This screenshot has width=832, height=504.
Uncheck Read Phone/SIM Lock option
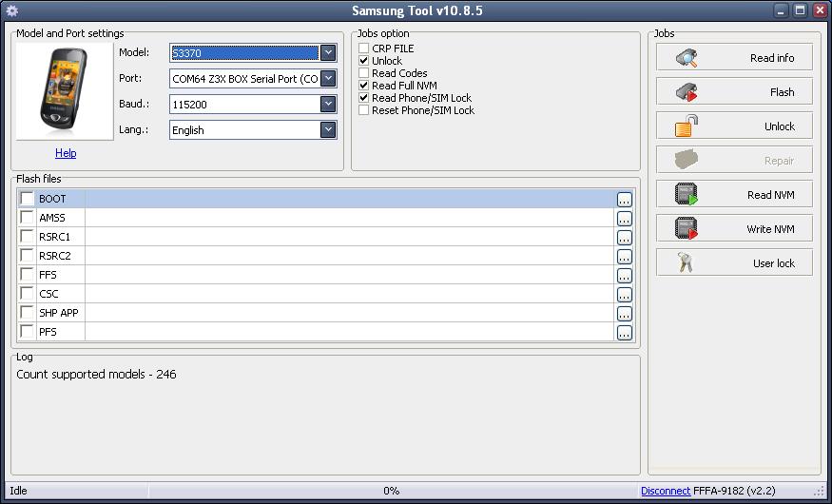point(363,98)
